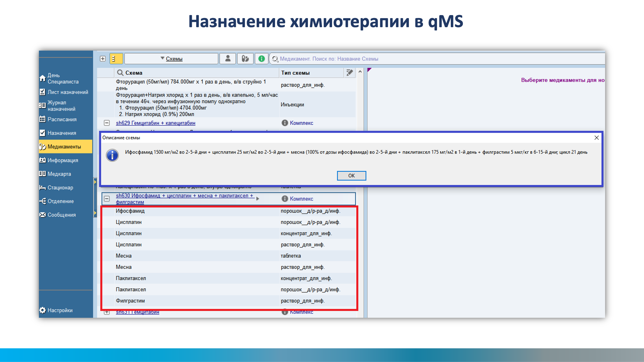
Task: Select the Ифосфамид row
Action: pos(229,211)
